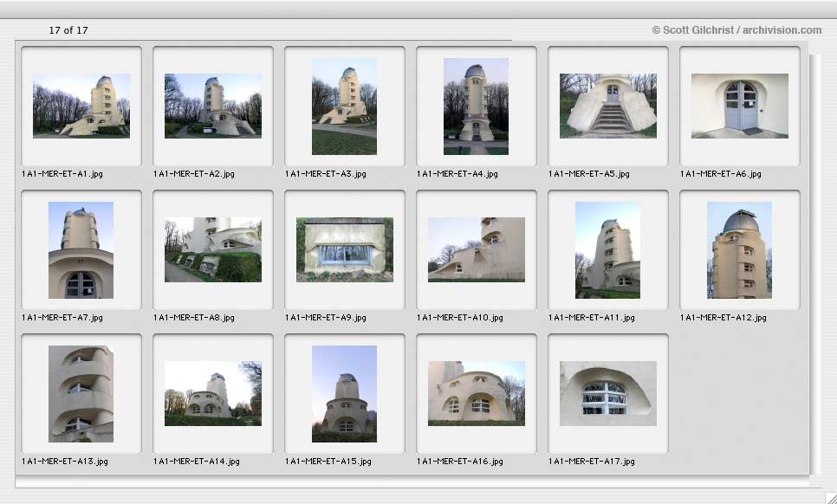Image resolution: width=837 pixels, height=504 pixels.
Task: Select the 1A1-MER-ET-A5.jpg staircase thumbnail
Action: tap(608, 107)
